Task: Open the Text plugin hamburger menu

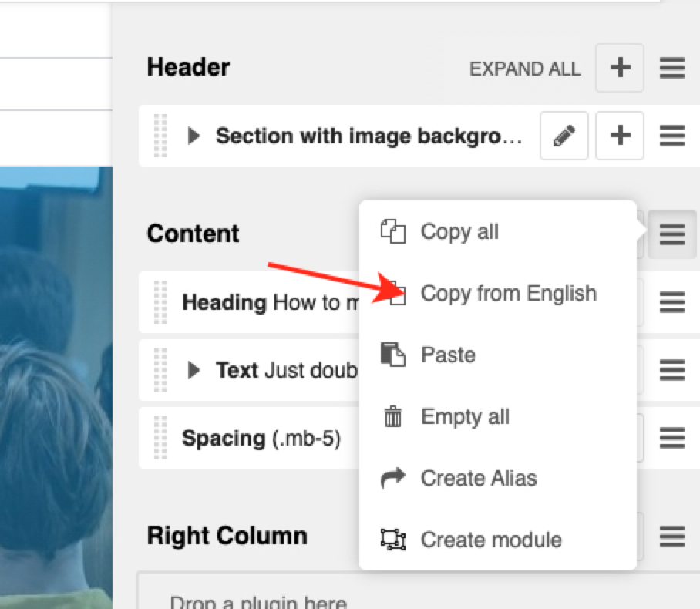Action: 672,371
